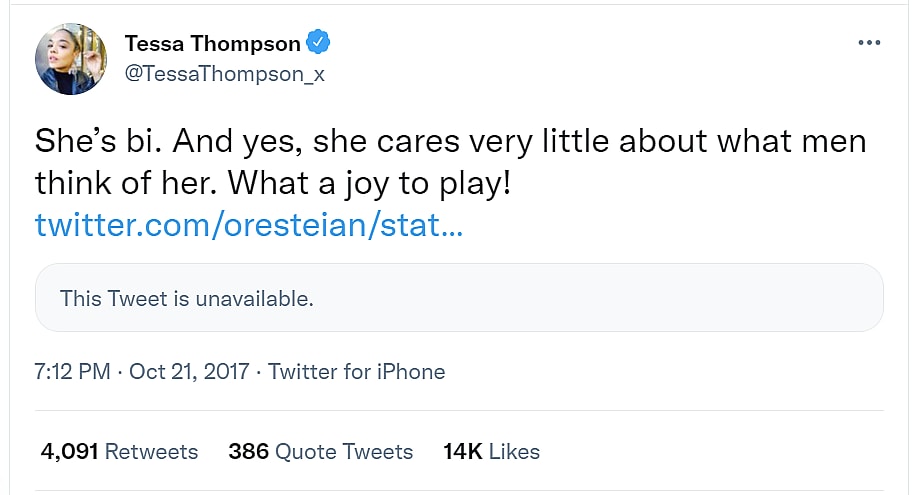Viewport: 916px width, 495px height.
Task: Open the tweet's more options ellipsis menu
Action: [x=870, y=43]
